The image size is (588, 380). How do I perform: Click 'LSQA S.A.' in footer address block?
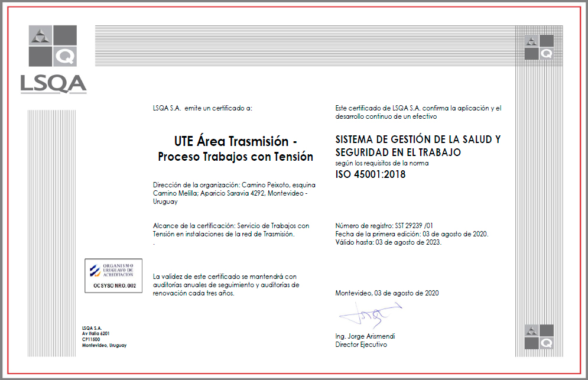(92, 328)
